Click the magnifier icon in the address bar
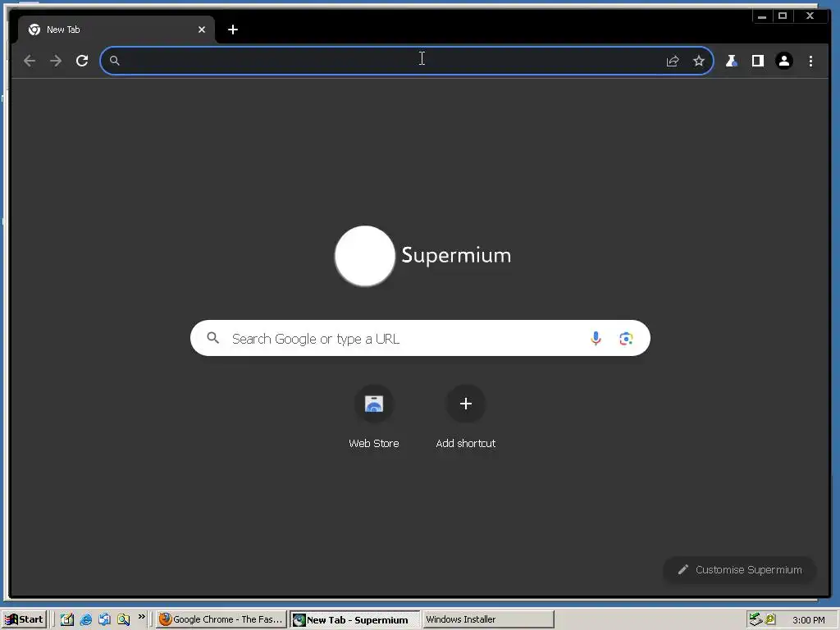This screenshot has width=840, height=630. [x=115, y=61]
